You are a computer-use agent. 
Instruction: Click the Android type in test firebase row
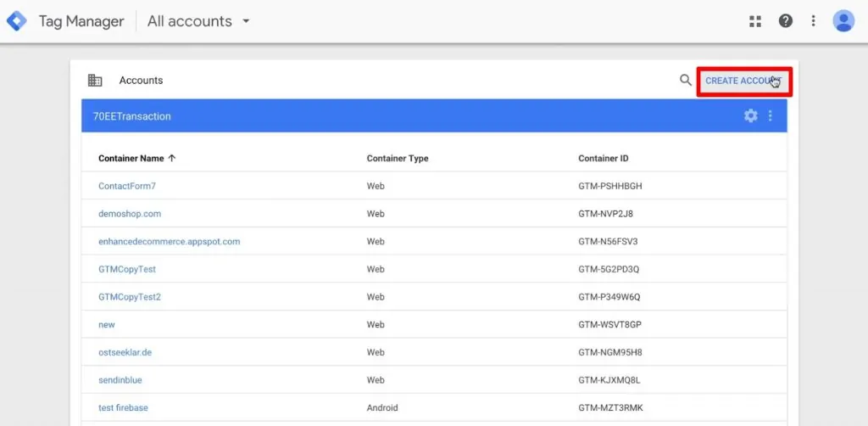382,407
